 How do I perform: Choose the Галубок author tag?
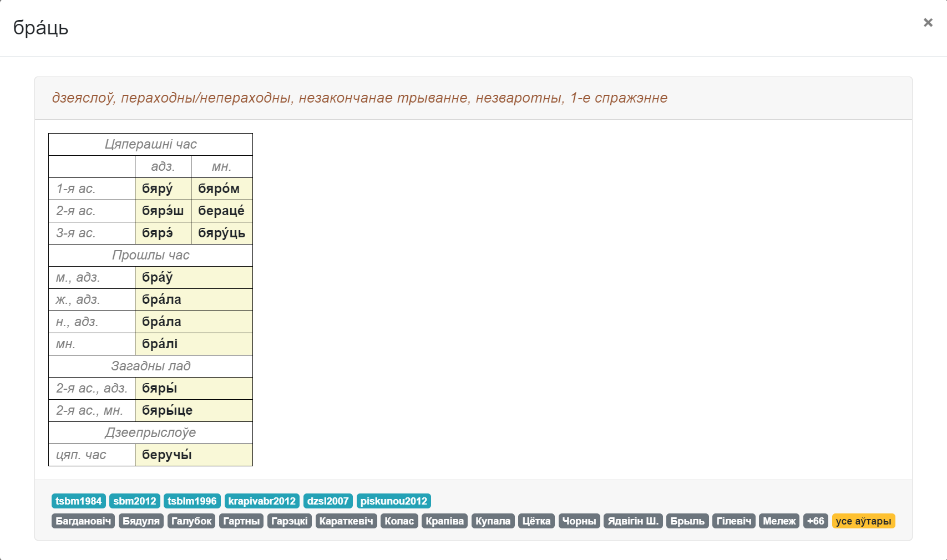tap(191, 521)
